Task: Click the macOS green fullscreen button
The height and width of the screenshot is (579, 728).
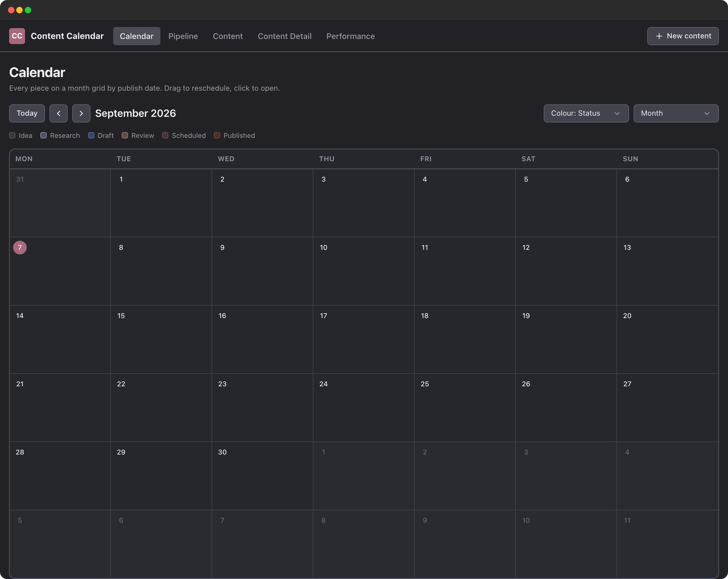Action: pyautogui.click(x=28, y=10)
